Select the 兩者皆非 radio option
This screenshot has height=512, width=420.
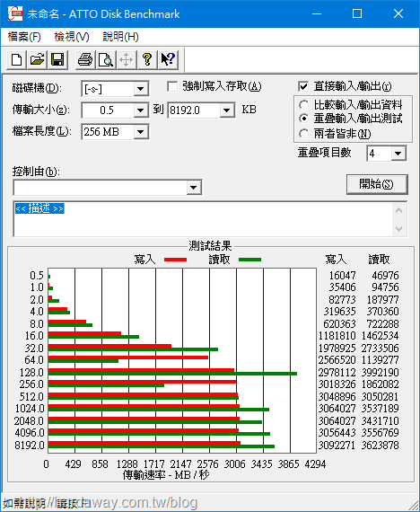tap(303, 134)
